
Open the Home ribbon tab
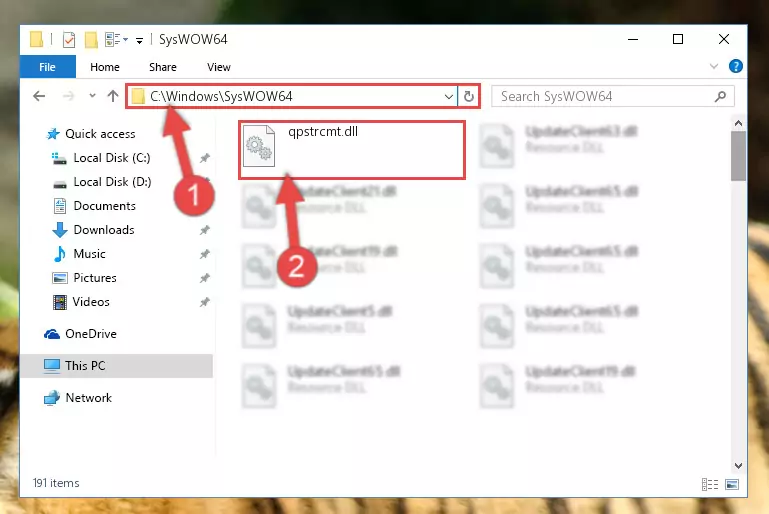[x=104, y=67]
